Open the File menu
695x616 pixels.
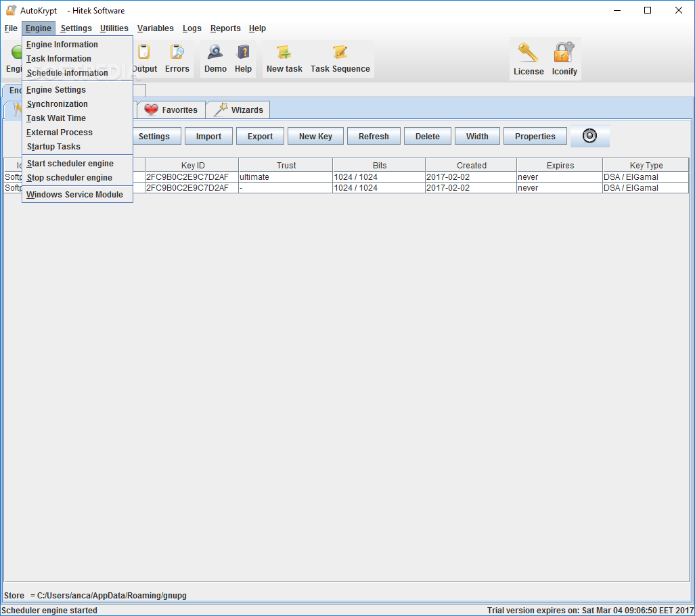click(11, 28)
